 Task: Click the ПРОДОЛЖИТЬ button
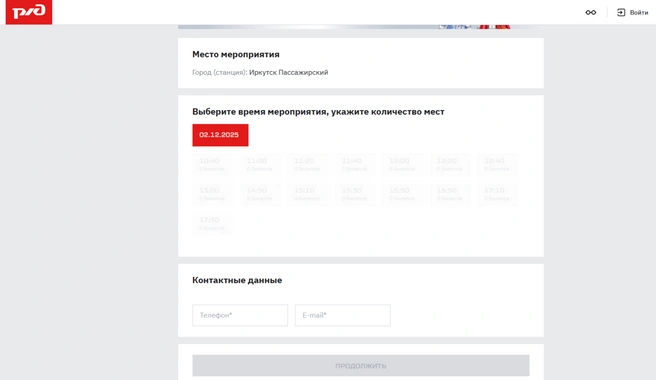tap(361, 366)
